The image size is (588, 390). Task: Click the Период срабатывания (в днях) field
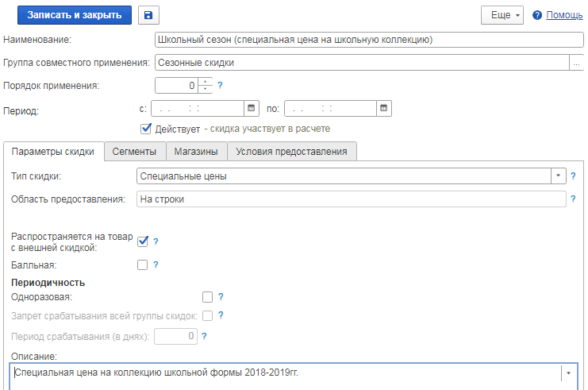pyautogui.click(x=175, y=336)
